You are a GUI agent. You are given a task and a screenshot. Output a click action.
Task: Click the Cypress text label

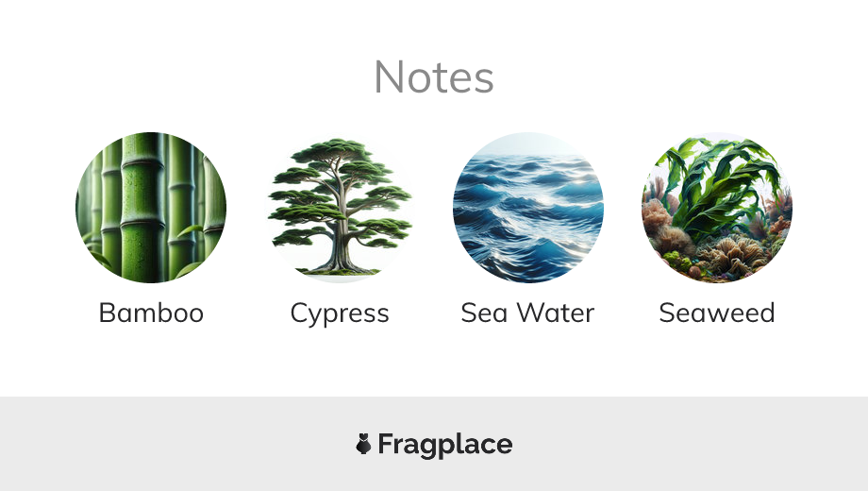[x=340, y=313]
